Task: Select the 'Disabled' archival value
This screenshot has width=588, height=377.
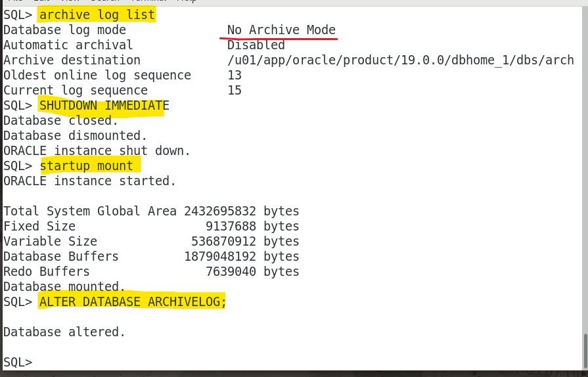Action: click(256, 45)
